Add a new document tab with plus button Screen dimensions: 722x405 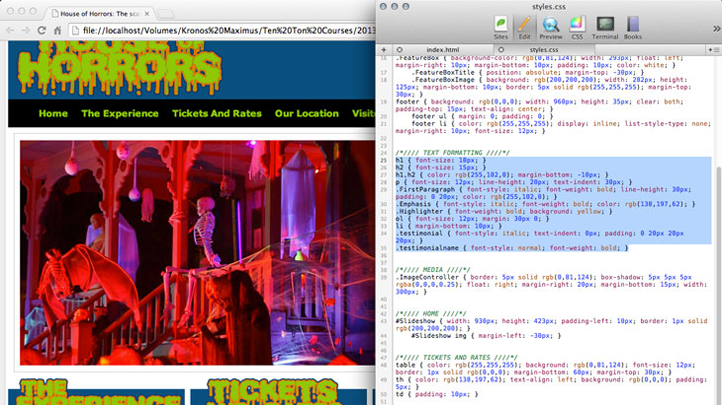pos(386,48)
